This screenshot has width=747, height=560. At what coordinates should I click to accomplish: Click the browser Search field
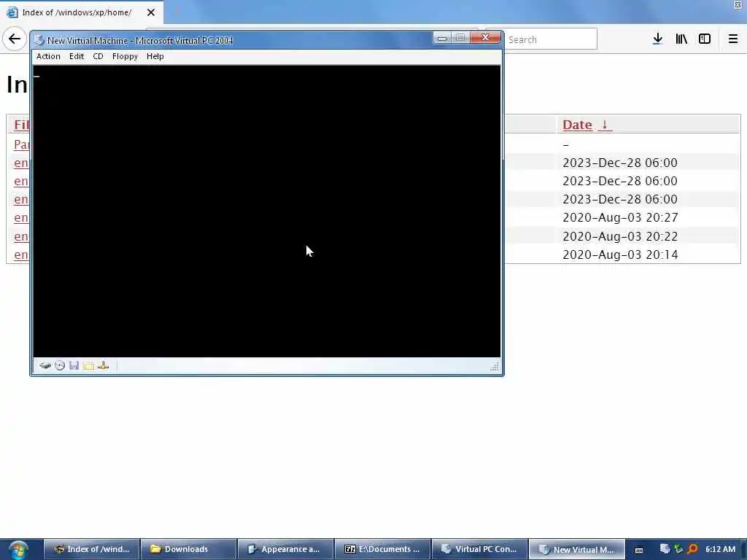click(x=550, y=39)
